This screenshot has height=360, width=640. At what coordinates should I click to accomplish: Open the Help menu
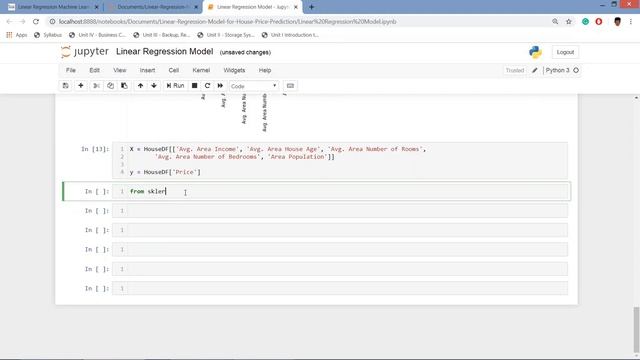tap(265, 70)
